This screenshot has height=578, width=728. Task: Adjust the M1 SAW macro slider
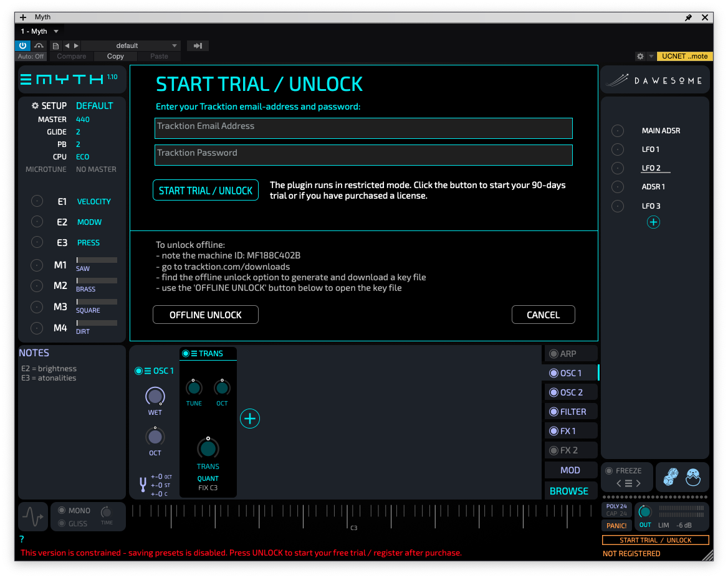97,260
